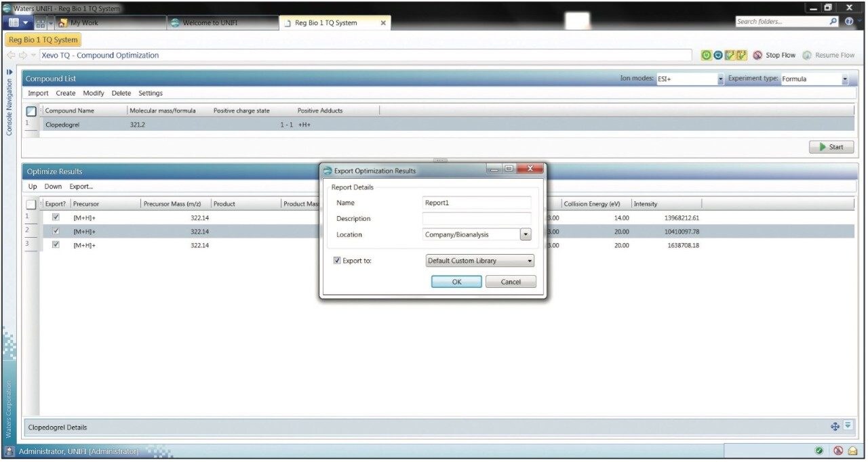The width and height of the screenshot is (868, 462).
Task: Click Cancel in Export Optimization Results dialog
Action: [511, 282]
